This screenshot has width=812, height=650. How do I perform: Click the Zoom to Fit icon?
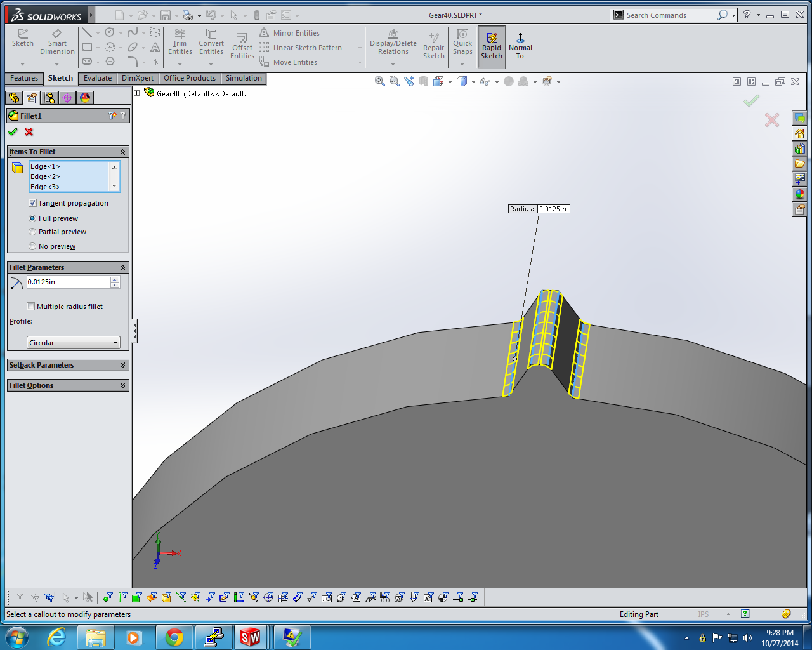point(379,81)
